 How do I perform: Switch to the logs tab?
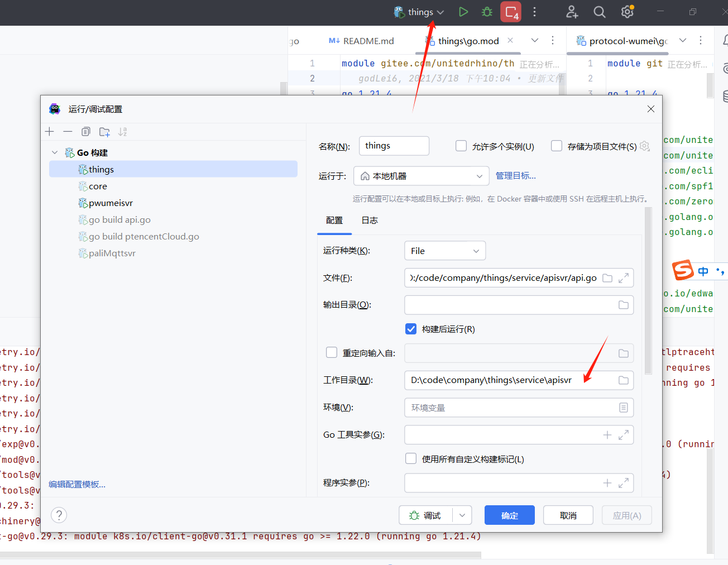pos(370,221)
